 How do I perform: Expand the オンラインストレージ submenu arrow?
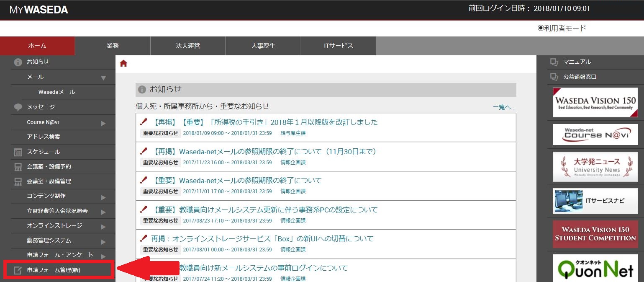[103, 227]
